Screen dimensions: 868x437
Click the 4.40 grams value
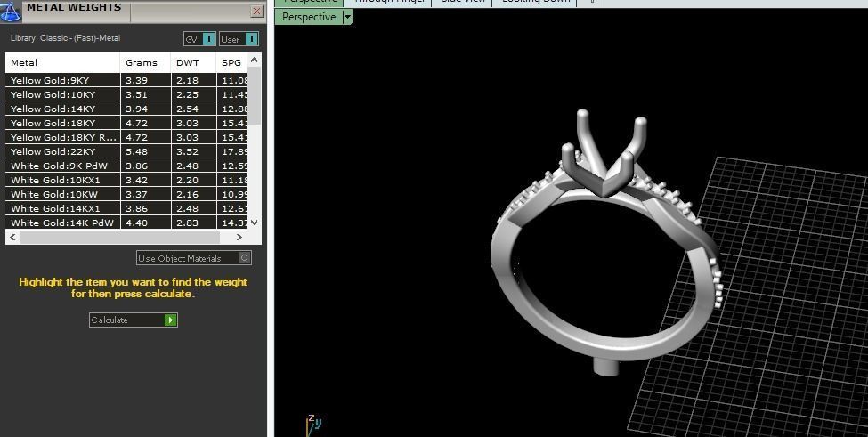tap(137, 223)
